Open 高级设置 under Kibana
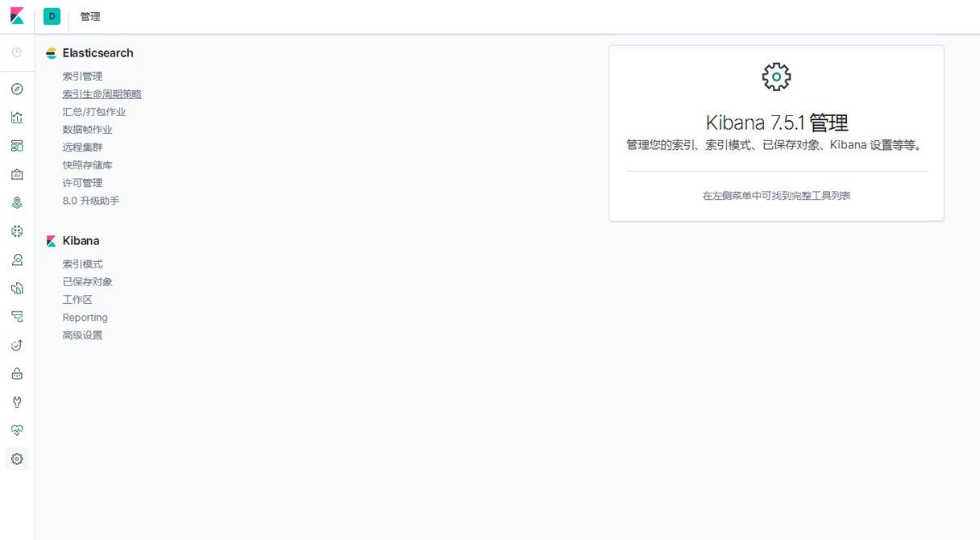Screen dimensions: 980x540 pyautogui.click(x=82, y=335)
